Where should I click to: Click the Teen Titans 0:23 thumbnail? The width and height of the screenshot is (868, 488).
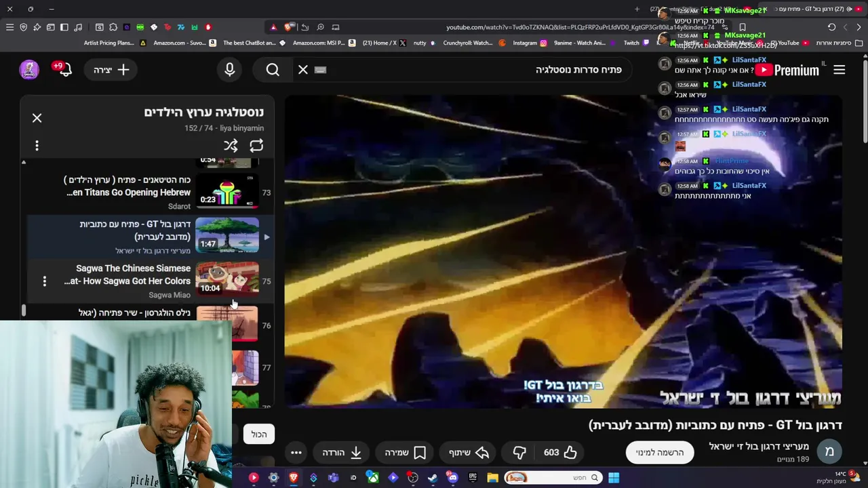[x=227, y=191]
